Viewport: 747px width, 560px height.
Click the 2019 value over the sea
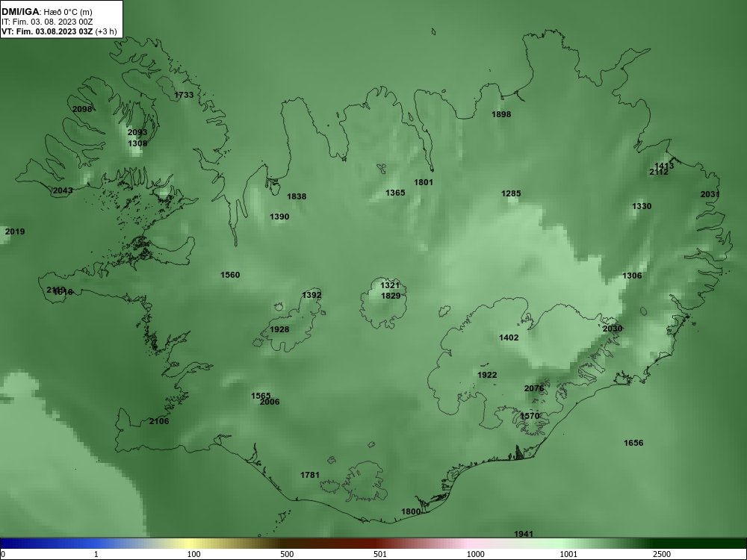pos(15,231)
